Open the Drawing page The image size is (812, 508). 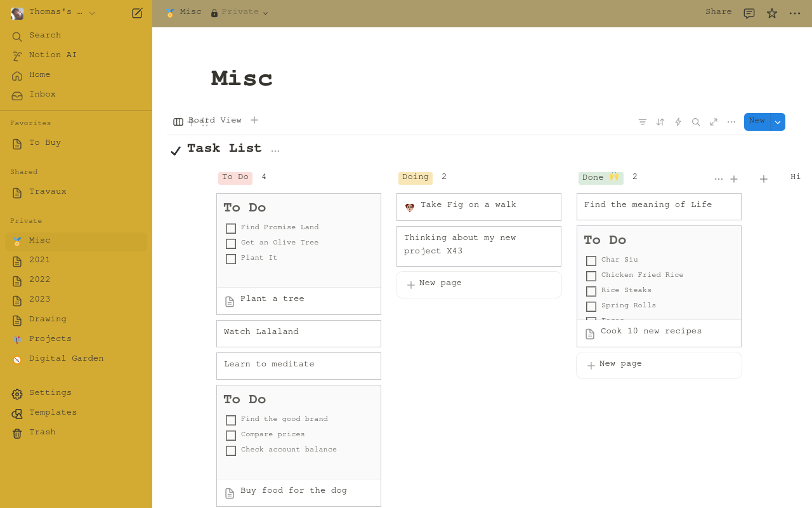pyautogui.click(x=76, y=320)
